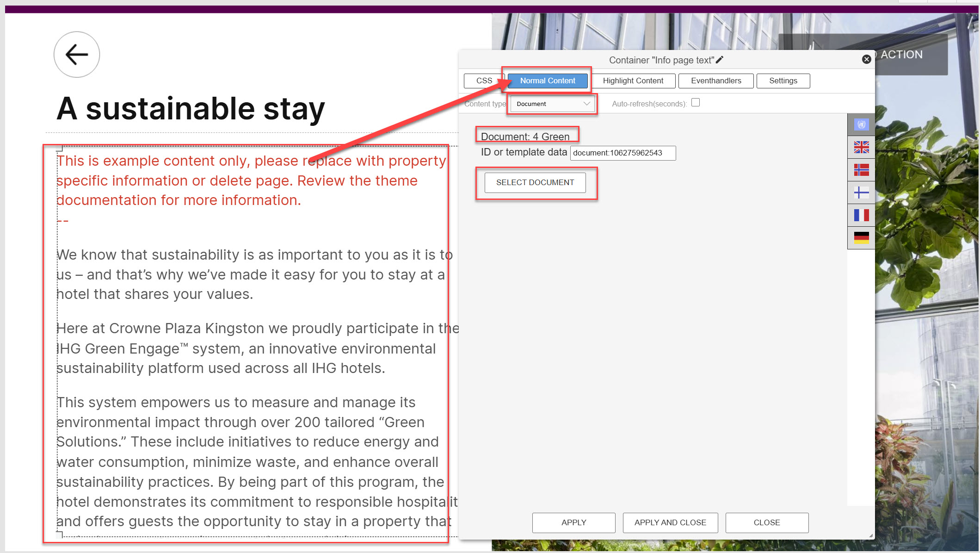Viewport: 980px width, 553px height.
Task: Select the Norwegian flag language
Action: tap(861, 170)
